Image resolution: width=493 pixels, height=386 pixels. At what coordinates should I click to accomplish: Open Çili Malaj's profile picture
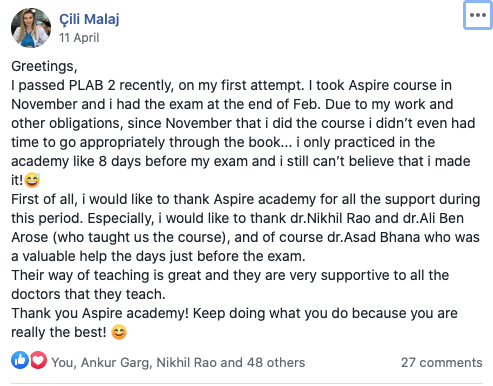click(31, 28)
